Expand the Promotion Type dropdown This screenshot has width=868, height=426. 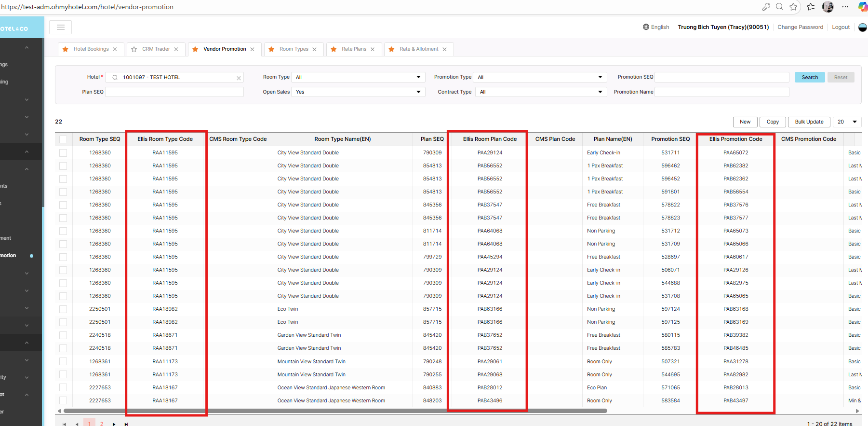click(539, 77)
